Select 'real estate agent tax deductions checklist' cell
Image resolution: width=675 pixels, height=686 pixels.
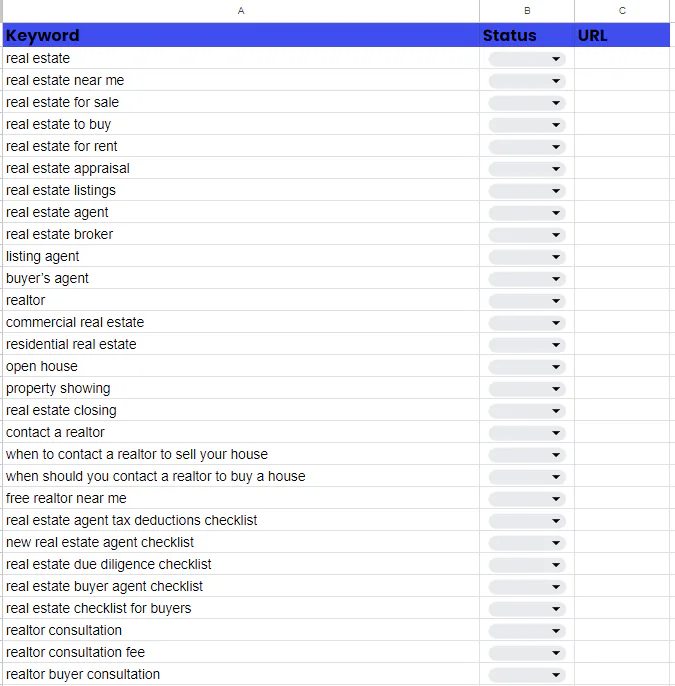[x=241, y=520]
